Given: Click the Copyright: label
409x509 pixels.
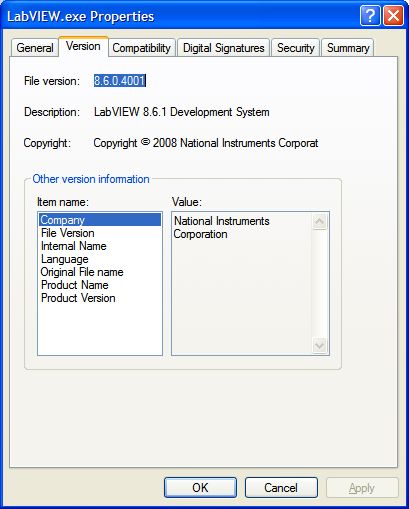Looking at the screenshot, I should point(47,143).
